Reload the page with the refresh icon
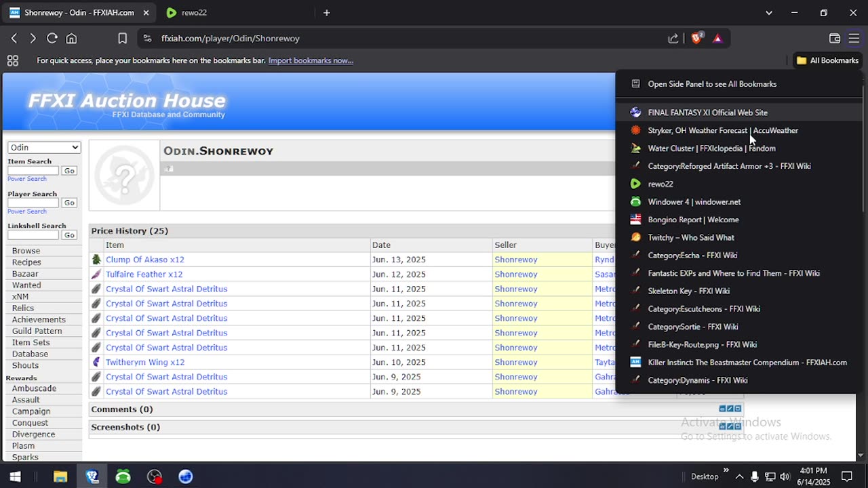Viewport: 868px width, 488px height. 52,39
